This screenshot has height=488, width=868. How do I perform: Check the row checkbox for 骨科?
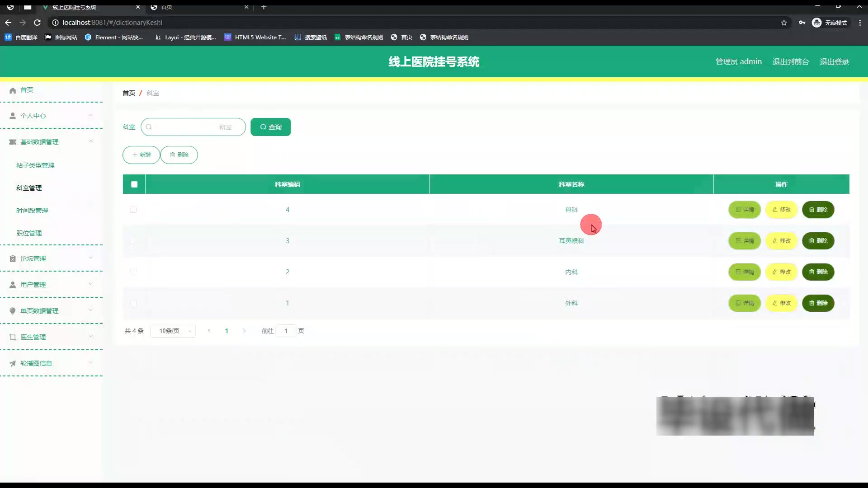click(x=133, y=210)
